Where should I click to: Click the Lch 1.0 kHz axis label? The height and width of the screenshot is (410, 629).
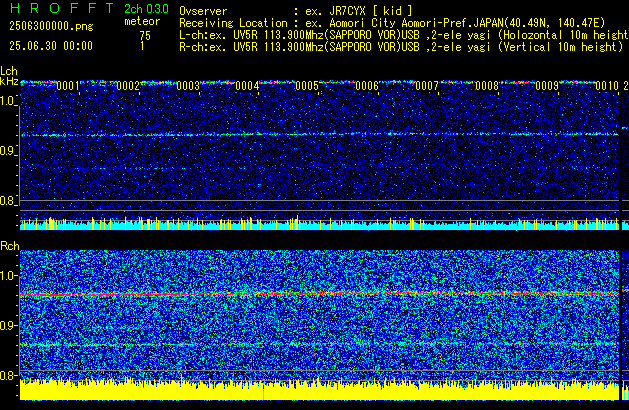[x=8, y=101]
